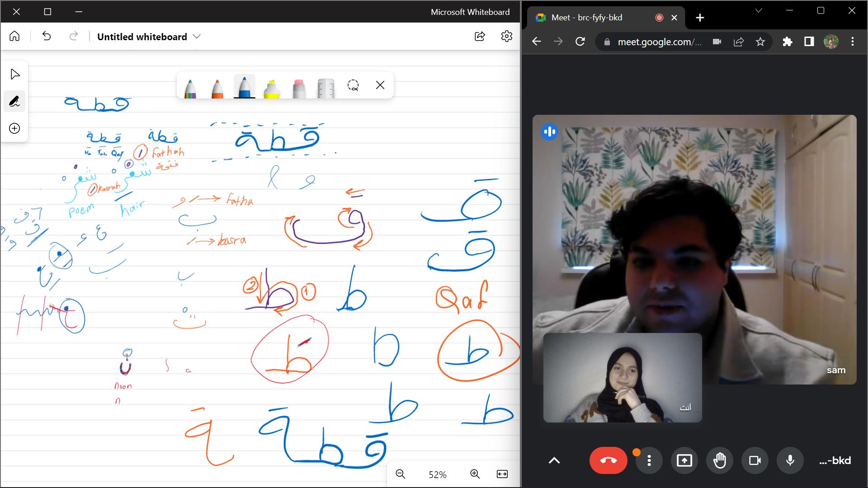Toggle Chrome side panel
Viewport: 868px width, 488px height.
pyautogui.click(x=809, y=42)
